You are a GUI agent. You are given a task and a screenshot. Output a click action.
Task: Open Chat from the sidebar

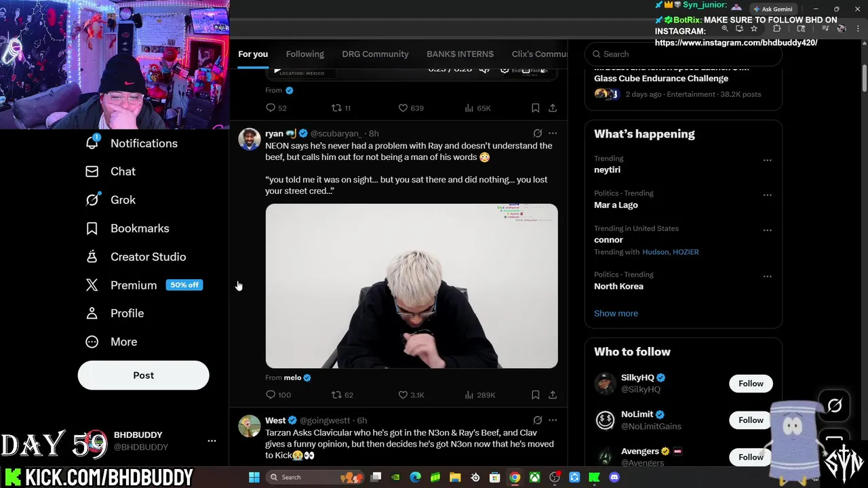tap(111, 171)
